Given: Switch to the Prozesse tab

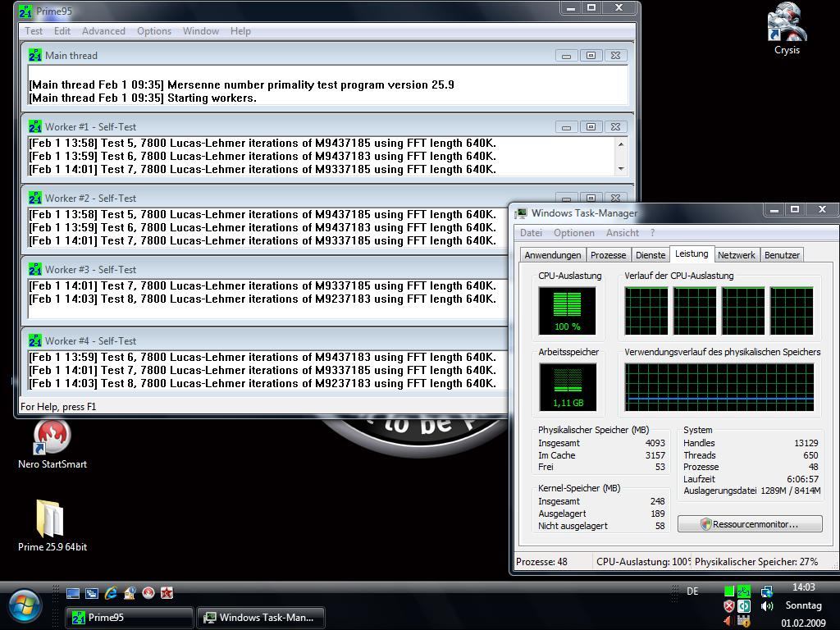Looking at the screenshot, I should click(x=608, y=255).
